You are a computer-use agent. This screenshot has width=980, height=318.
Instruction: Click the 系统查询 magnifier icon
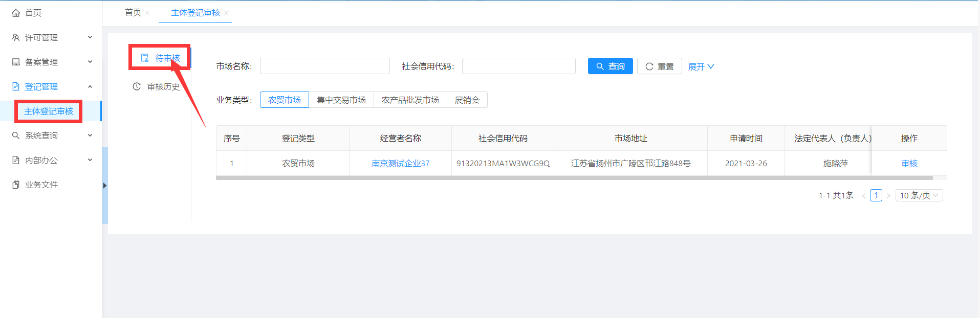tap(16, 135)
